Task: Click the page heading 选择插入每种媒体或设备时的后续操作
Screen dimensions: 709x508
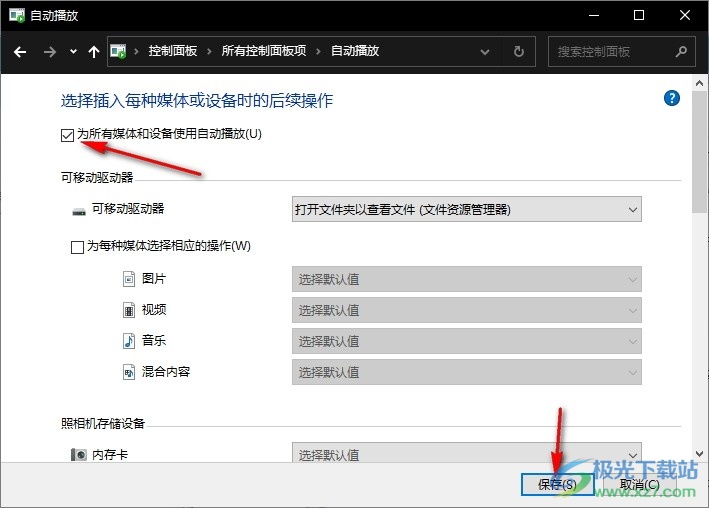Action: click(x=197, y=100)
